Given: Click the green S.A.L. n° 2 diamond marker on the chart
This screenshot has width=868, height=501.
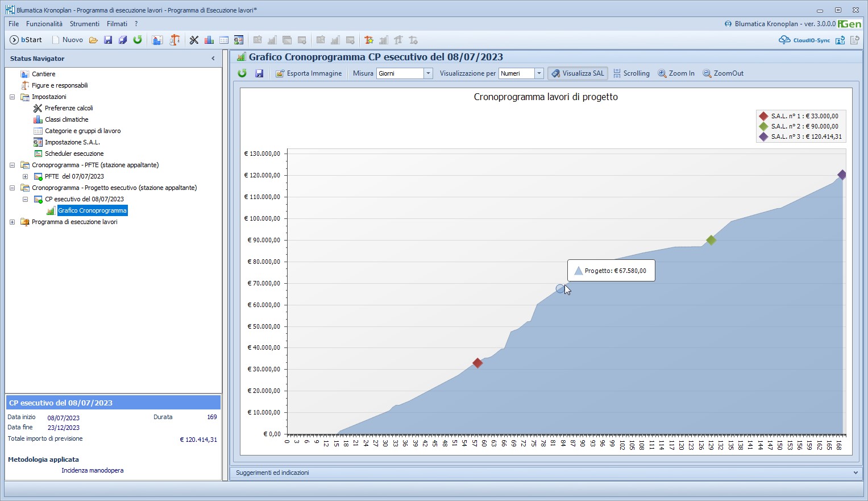Looking at the screenshot, I should pos(711,241).
